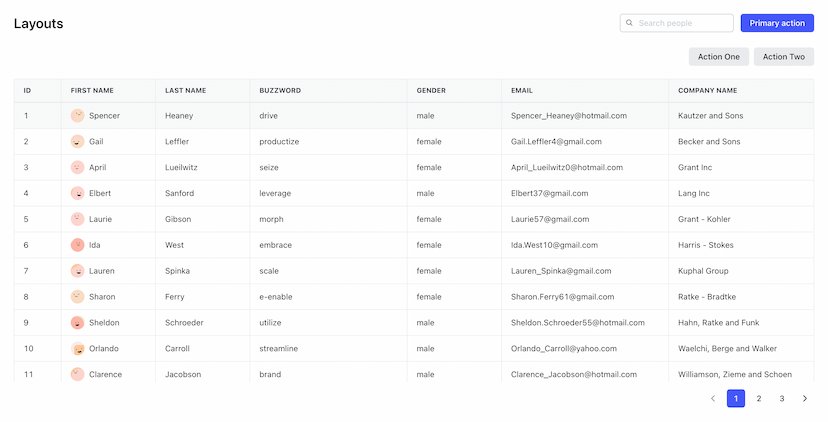Go to next page arrow
The height and width of the screenshot is (422, 828).
click(805, 398)
